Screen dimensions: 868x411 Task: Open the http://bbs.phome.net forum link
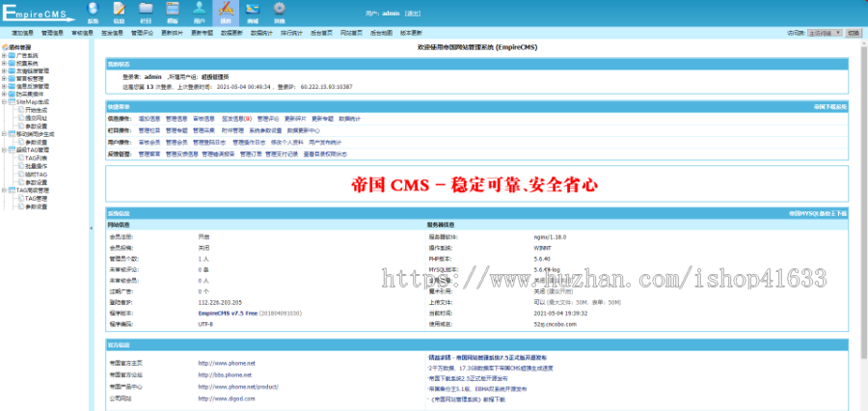225,375
